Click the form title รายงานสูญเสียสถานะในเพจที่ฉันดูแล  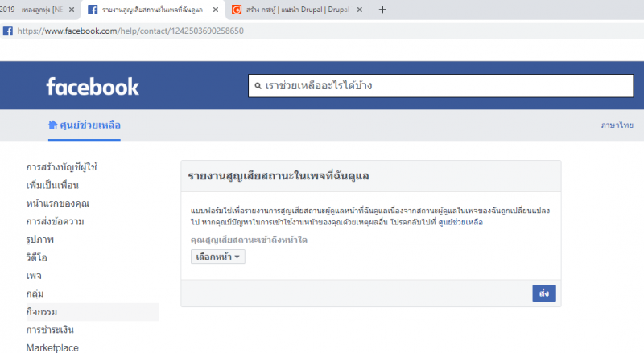pos(279,176)
